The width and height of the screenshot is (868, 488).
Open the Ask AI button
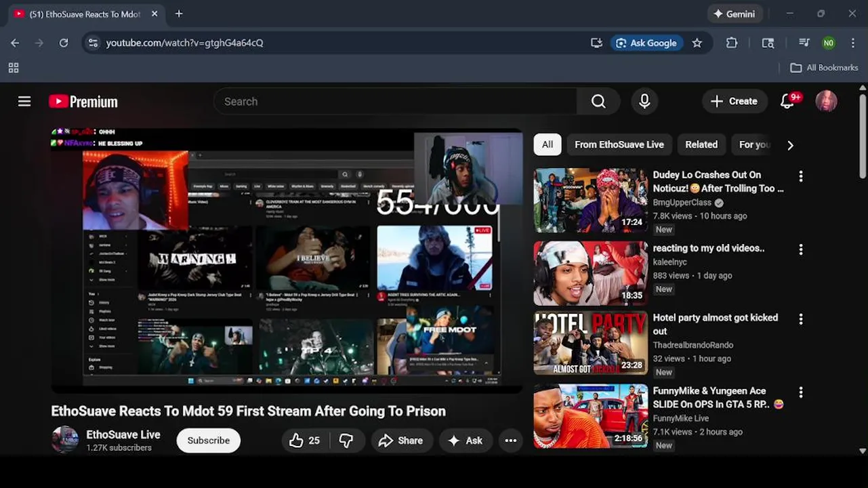(466, 441)
